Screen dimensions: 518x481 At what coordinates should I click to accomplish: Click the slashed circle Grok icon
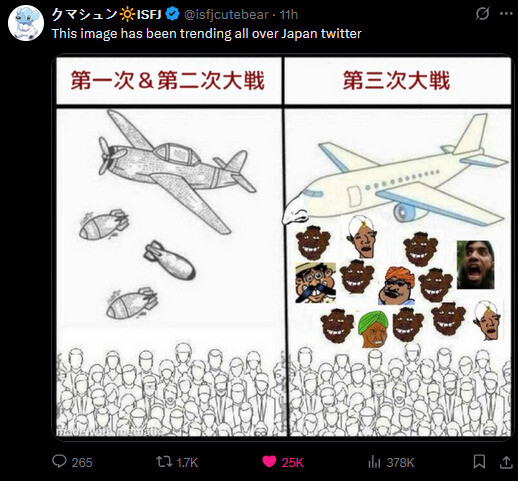(482, 14)
